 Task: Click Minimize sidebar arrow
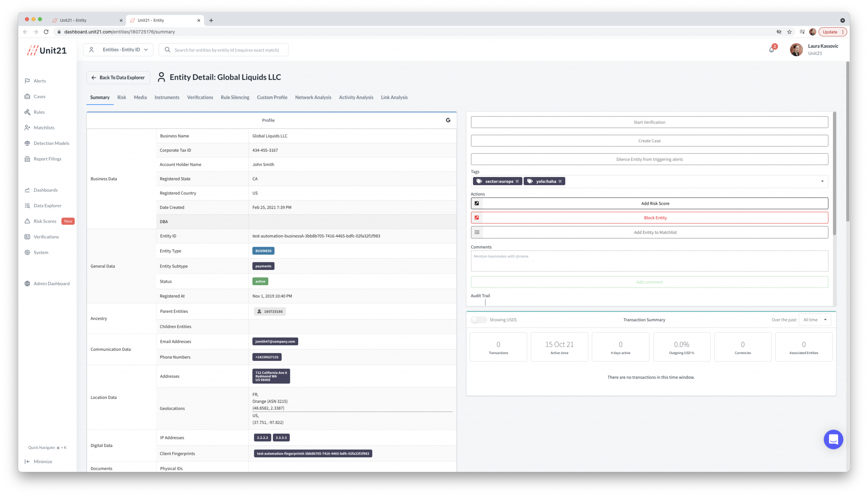click(x=28, y=461)
